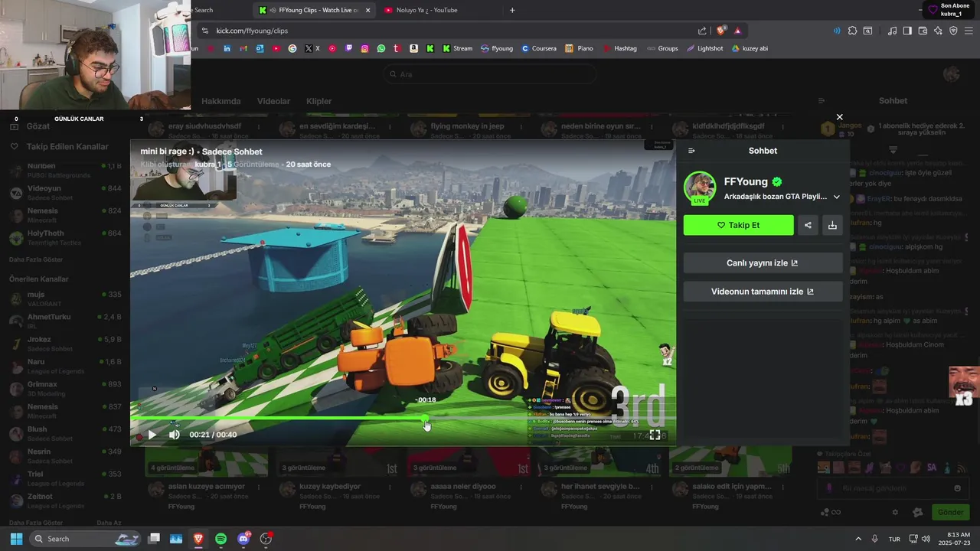Select the FFYoung Clips browser tab
The image size is (980, 551).
(x=314, y=10)
